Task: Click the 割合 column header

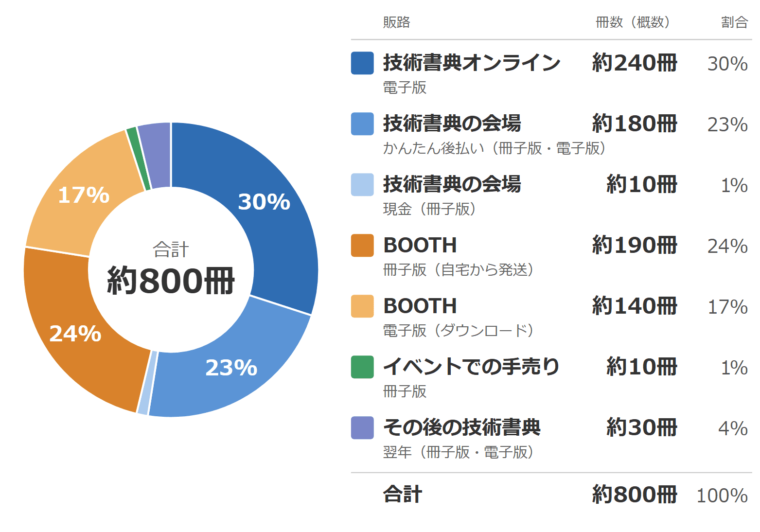Action: (x=734, y=22)
